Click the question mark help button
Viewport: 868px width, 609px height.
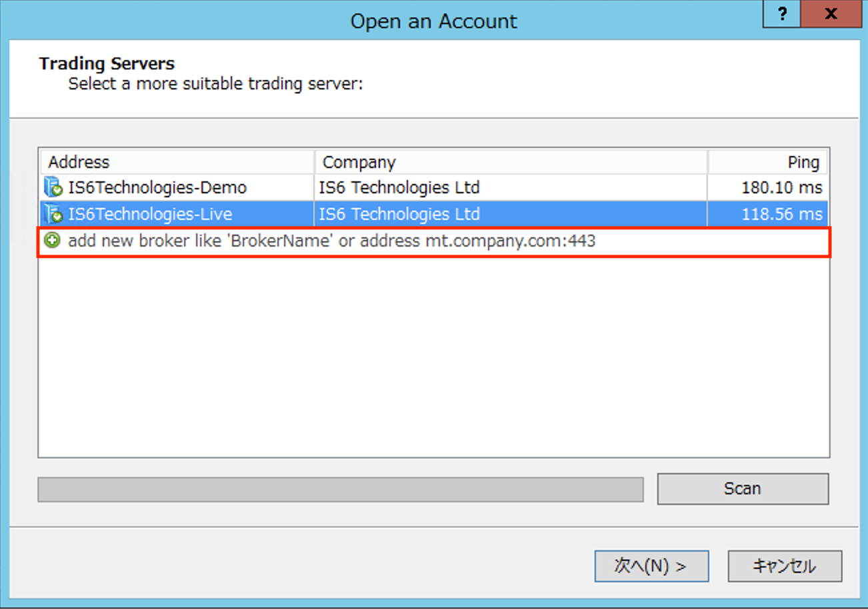[x=785, y=15]
